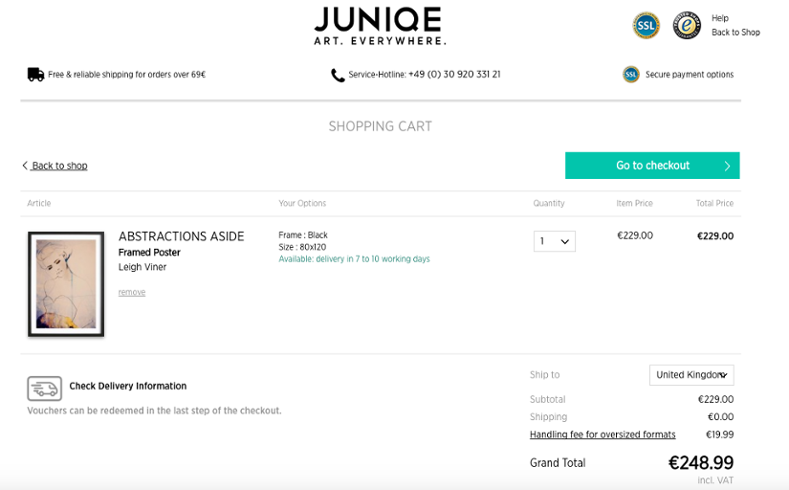Open Handling fee for oversized formats link
Image resolution: width=789 pixels, height=490 pixels.
pos(602,435)
